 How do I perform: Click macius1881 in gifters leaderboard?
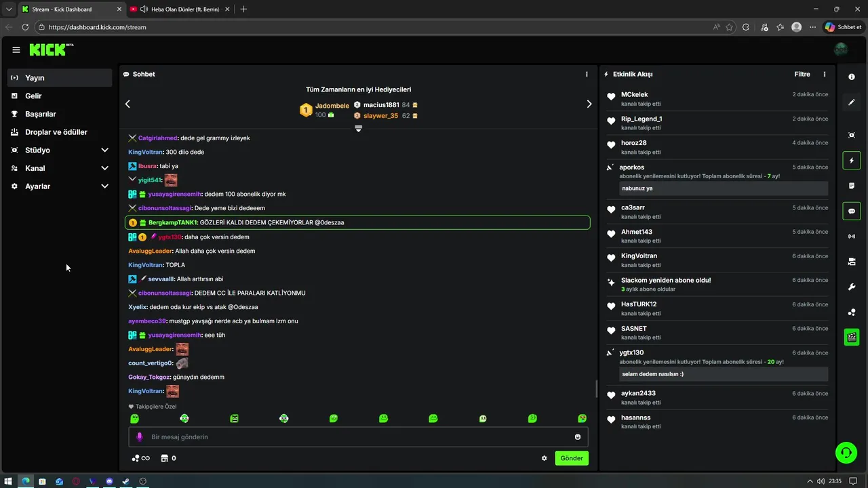coord(381,105)
